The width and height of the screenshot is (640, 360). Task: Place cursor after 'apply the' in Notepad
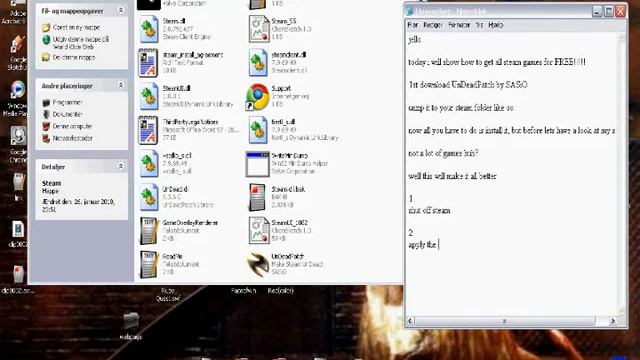438,245
